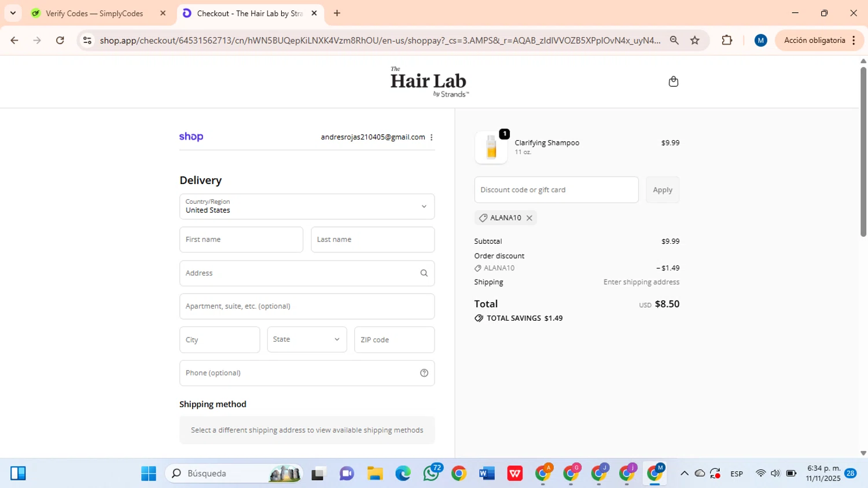This screenshot has width=868, height=488.
Task: Click the Apartment, suite, etc. field
Action: tap(307, 306)
